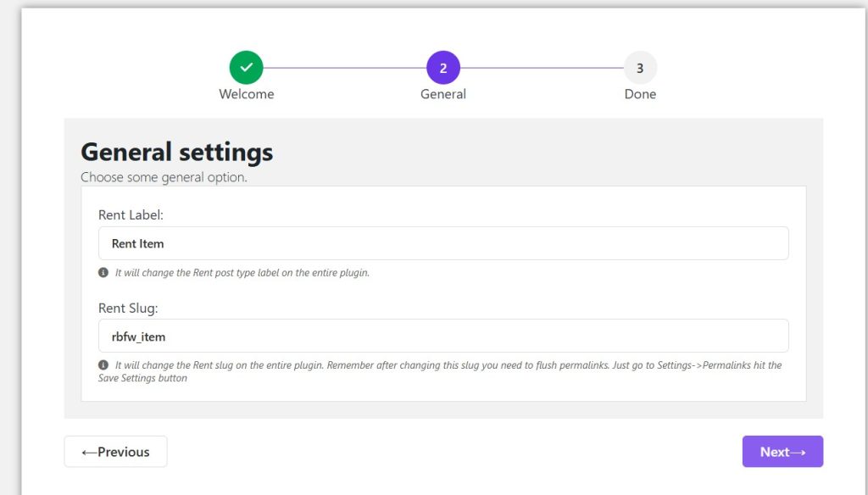Click the green checkmark Welcome step circle
868x495 pixels.
pos(246,68)
